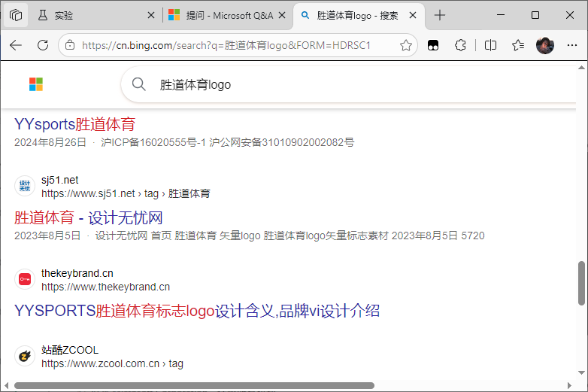Add this page to favorites star
The height and width of the screenshot is (392, 588).
406,45
